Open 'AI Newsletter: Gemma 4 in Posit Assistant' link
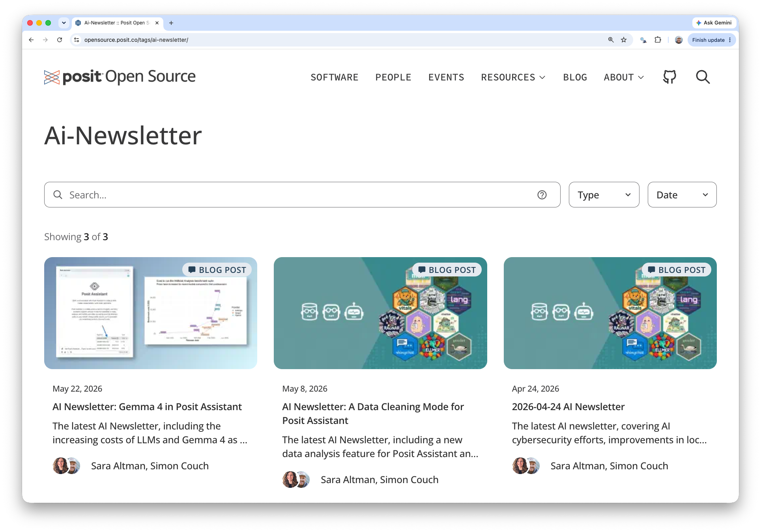The image size is (761, 532). click(x=147, y=407)
